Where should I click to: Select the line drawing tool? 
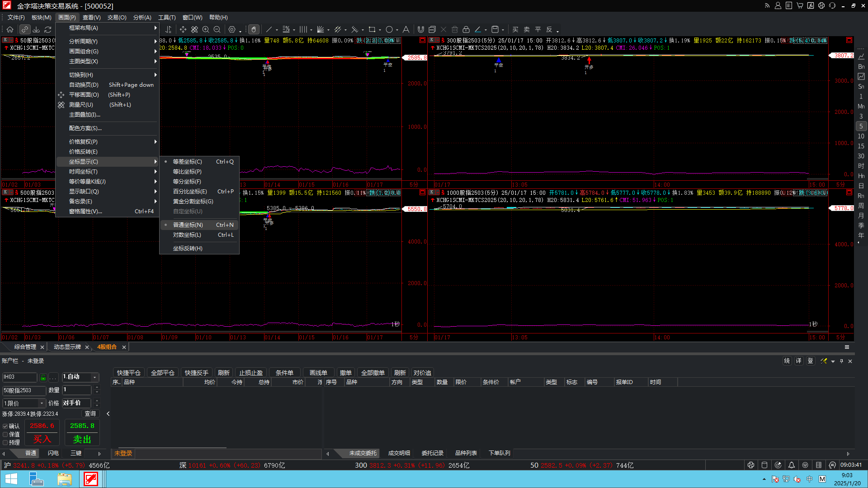tap(269, 29)
